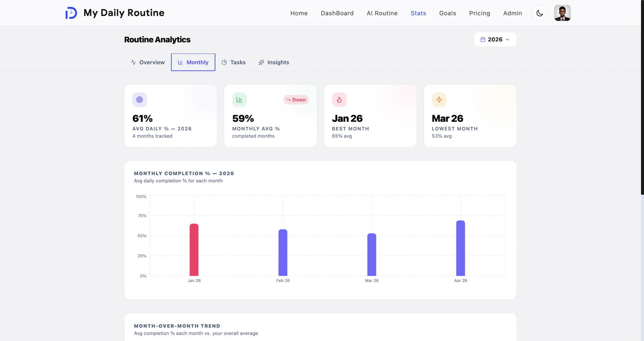Click the "53% avg" text
Image resolution: width=644 pixels, height=341 pixels.
(442, 136)
